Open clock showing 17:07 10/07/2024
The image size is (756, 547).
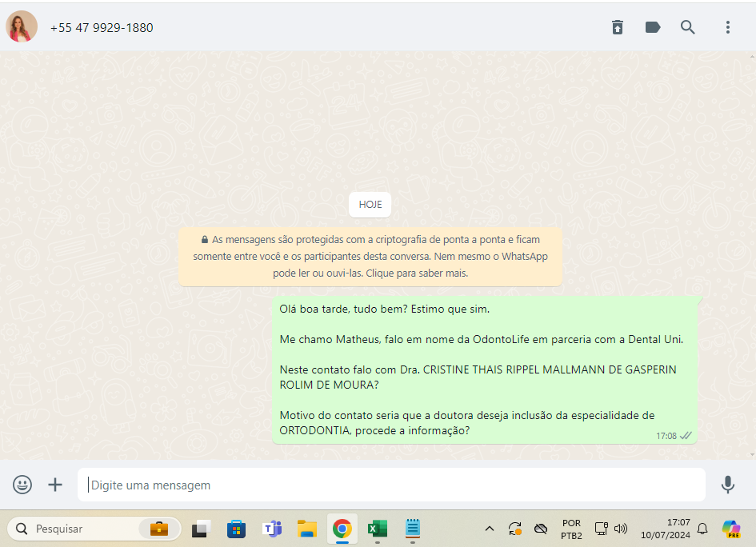pos(665,529)
